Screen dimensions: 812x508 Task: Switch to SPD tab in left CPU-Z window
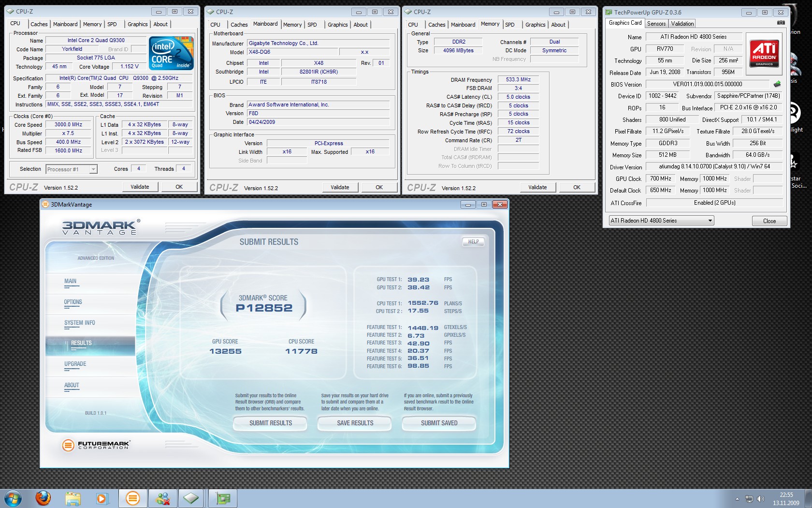point(112,24)
